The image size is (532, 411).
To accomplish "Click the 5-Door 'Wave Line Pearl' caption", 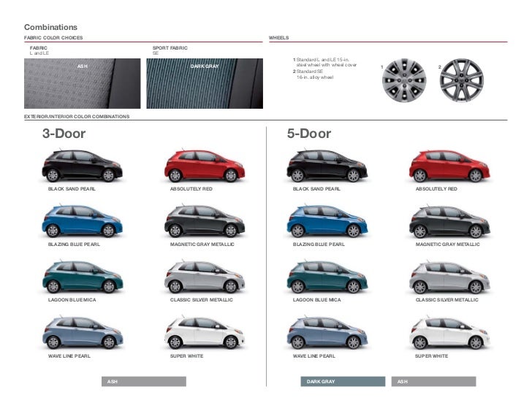I will (x=313, y=356).
